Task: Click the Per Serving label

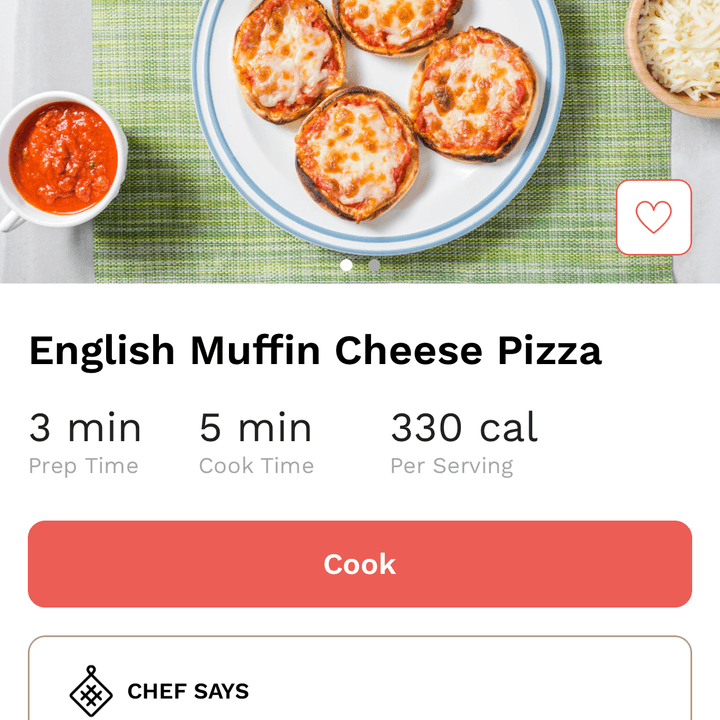Action: pyautogui.click(x=452, y=466)
